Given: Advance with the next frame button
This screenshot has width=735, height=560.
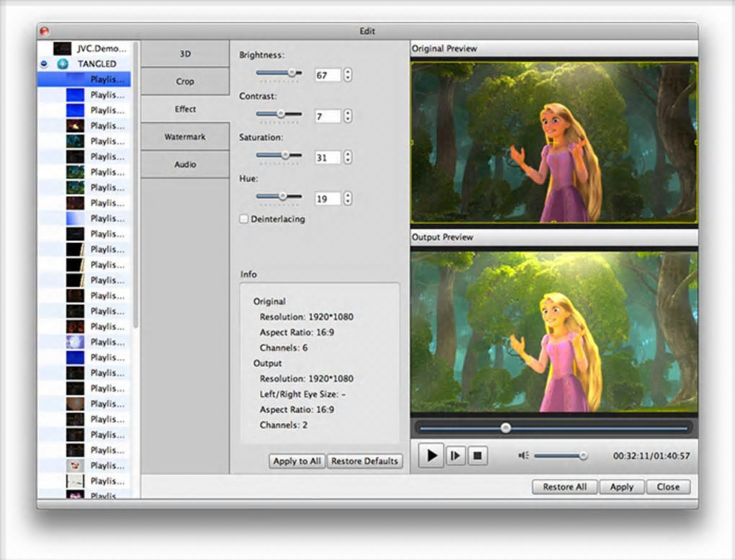Looking at the screenshot, I should (x=455, y=456).
